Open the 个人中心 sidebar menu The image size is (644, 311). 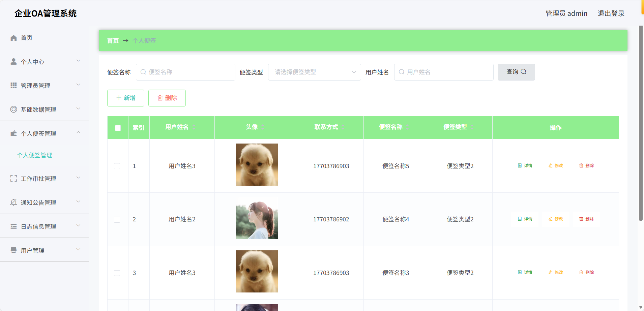(x=44, y=61)
